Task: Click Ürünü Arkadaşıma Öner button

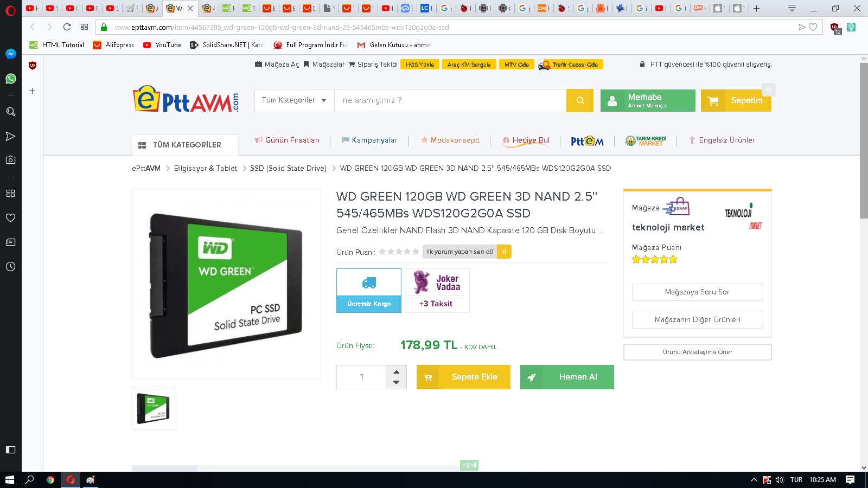Action: click(x=697, y=352)
